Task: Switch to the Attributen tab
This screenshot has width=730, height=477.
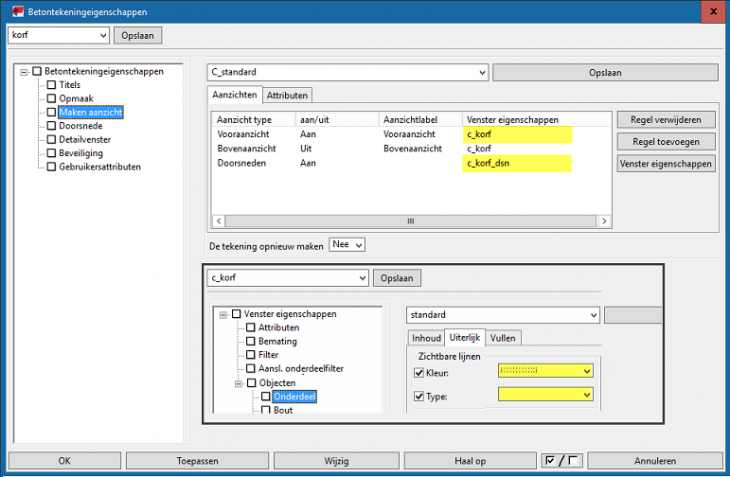Action: click(288, 95)
